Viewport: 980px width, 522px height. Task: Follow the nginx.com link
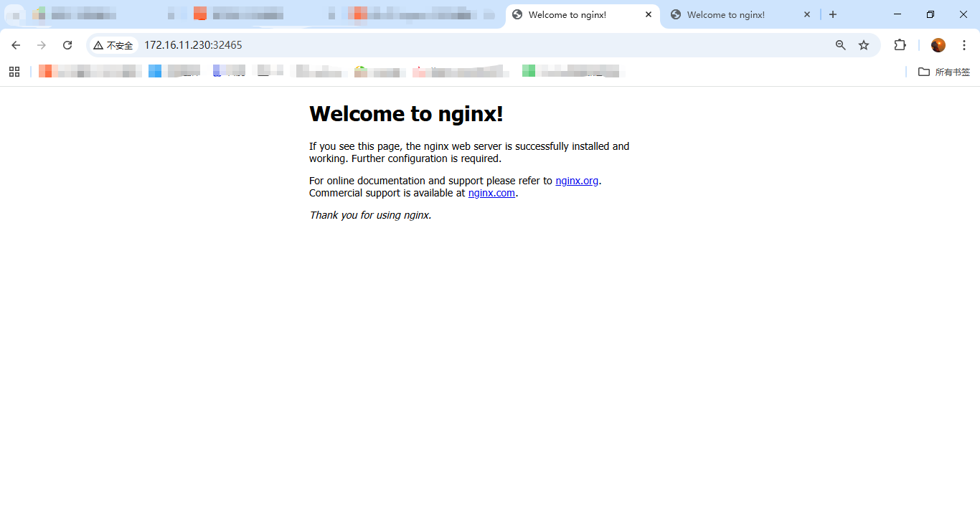491,193
